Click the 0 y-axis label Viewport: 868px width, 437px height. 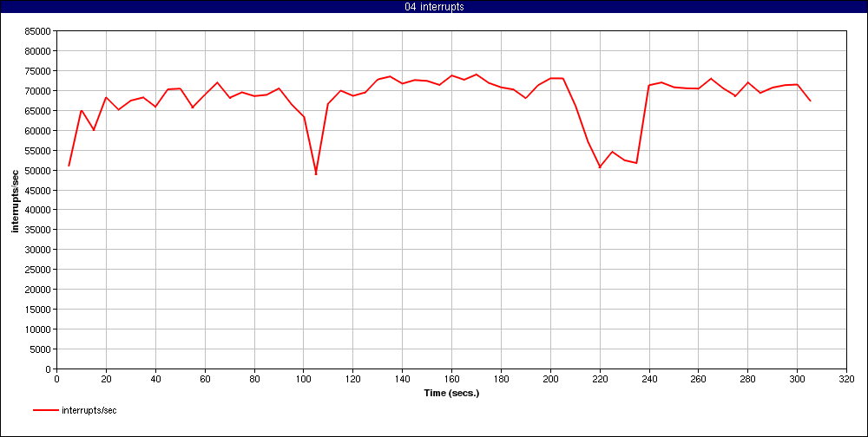click(49, 369)
